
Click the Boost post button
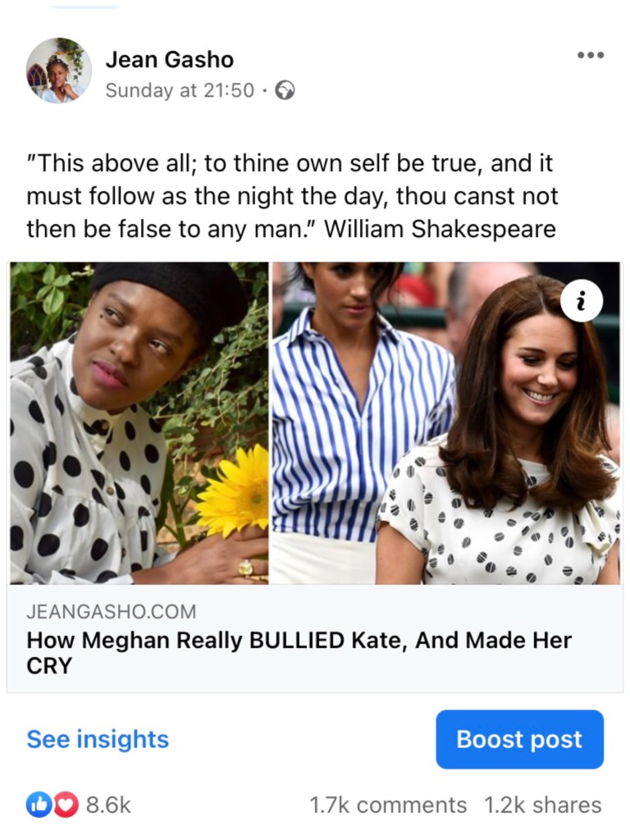point(519,739)
